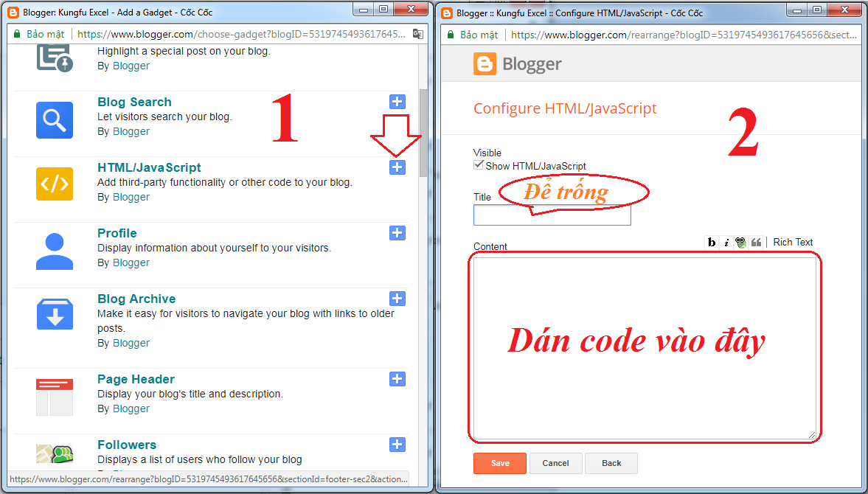Image resolution: width=868 pixels, height=494 pixels.
Task: Click the Followers gadget thumbnail icon
Action: point(55,453)
